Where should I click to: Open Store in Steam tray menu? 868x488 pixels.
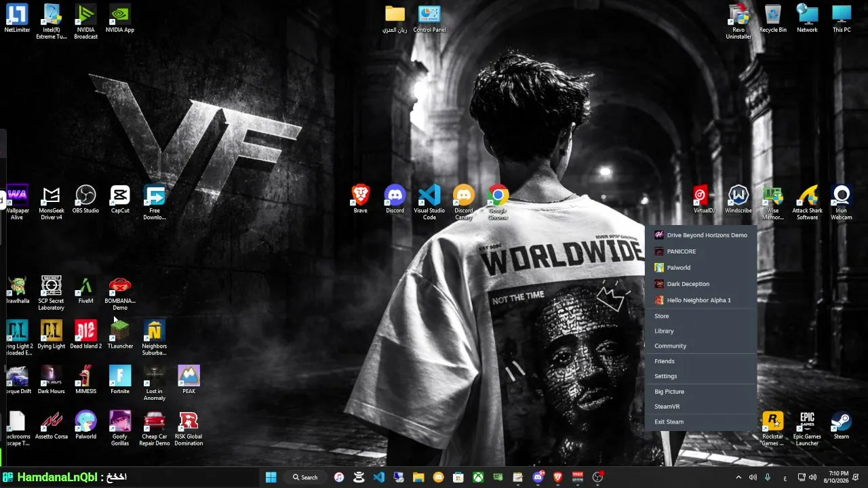pos(701,316)
